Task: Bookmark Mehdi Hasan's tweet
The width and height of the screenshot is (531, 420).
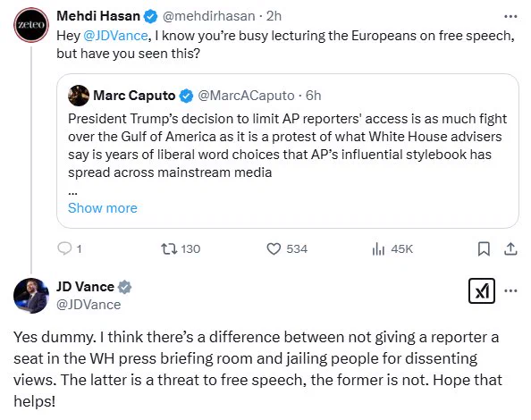Action: pyautogui.click(x=484, y=248)
